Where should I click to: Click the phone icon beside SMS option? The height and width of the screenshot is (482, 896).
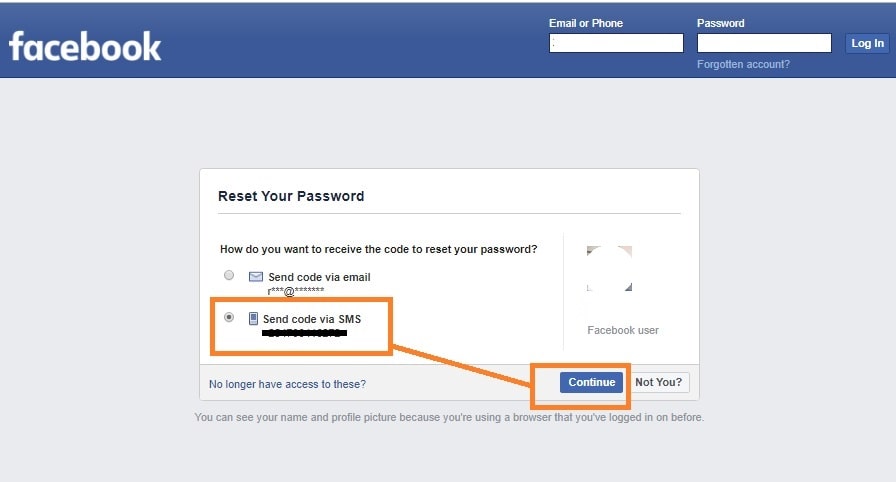tap(253, 319)
